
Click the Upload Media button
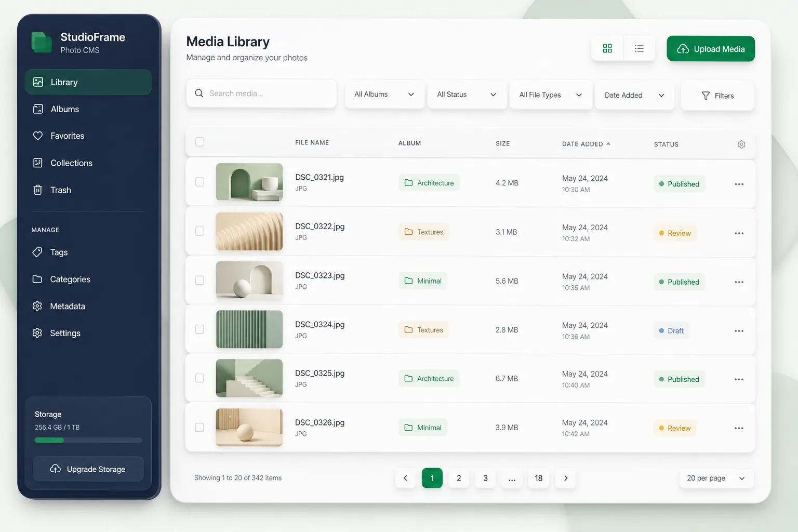(711, 49)
